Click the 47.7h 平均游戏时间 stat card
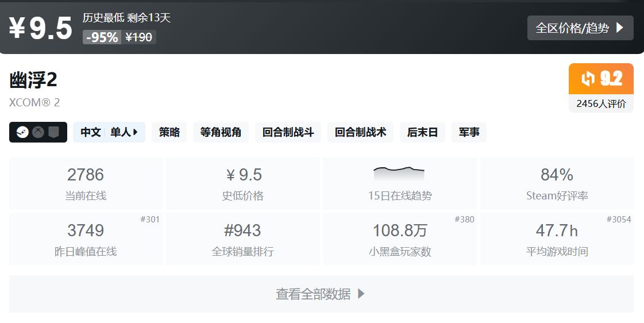644x323 pixels. 557,239
